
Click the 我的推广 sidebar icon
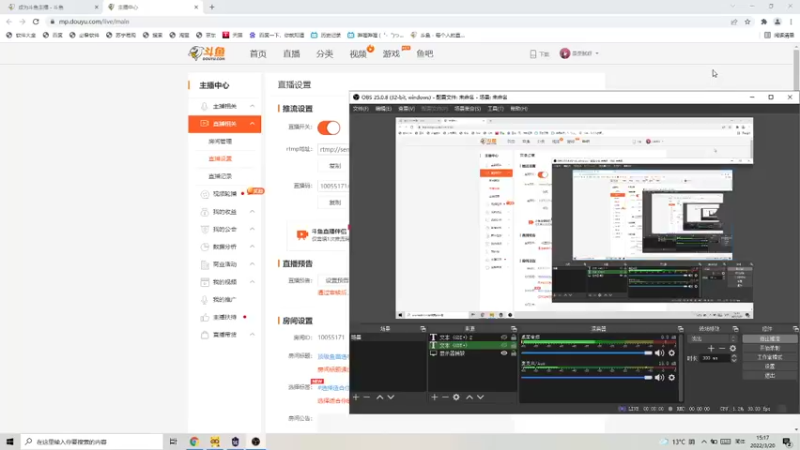point(205,299)
